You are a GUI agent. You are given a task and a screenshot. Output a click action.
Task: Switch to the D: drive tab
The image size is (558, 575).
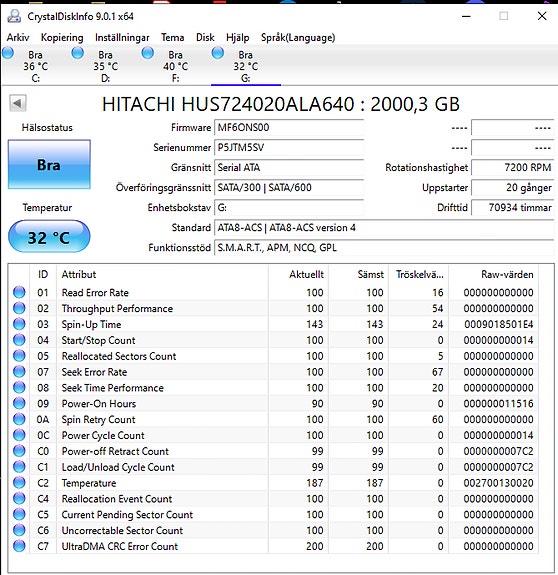tap(106, 66)
